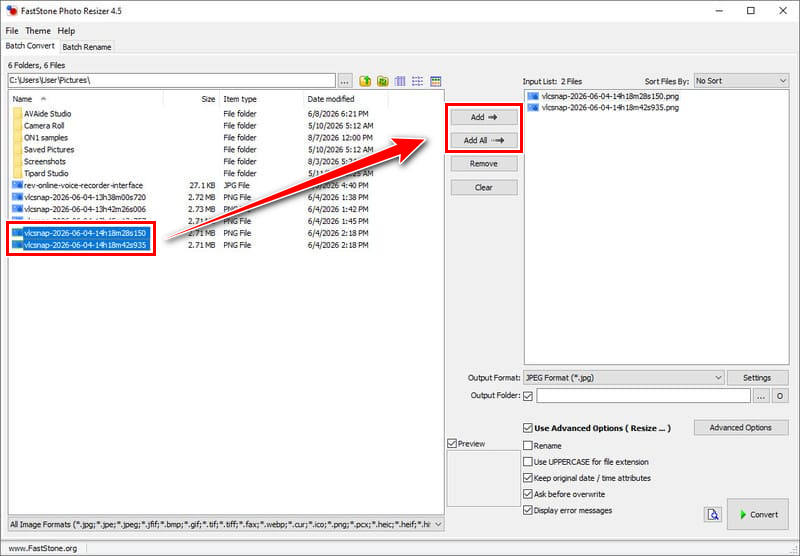Open the File menu
Viewport: 800px width, 556px height.
tap(12, 31)
